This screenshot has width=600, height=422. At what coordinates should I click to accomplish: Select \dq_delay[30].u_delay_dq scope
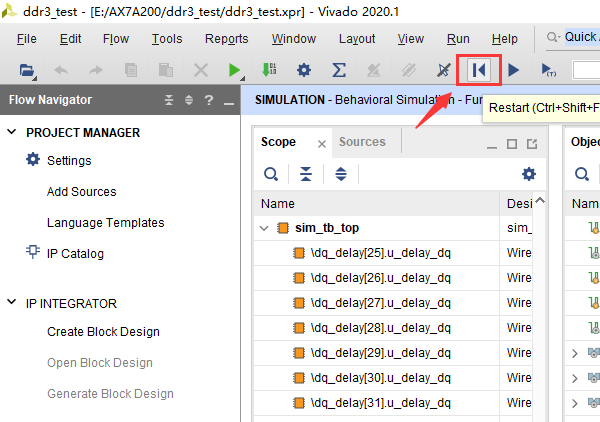380,378
